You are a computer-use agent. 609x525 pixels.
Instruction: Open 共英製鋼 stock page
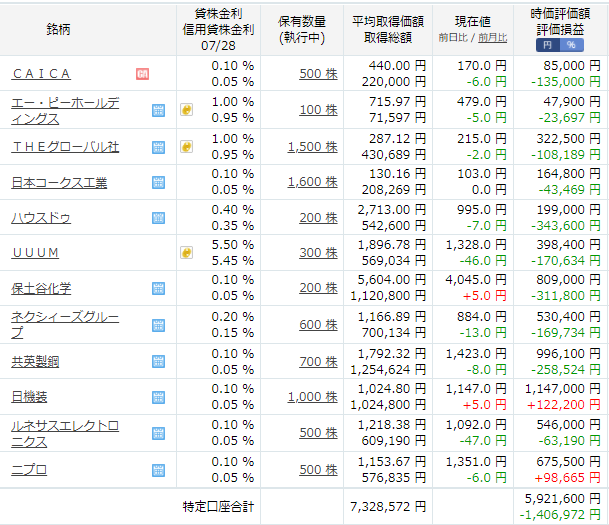pos(35,362)
